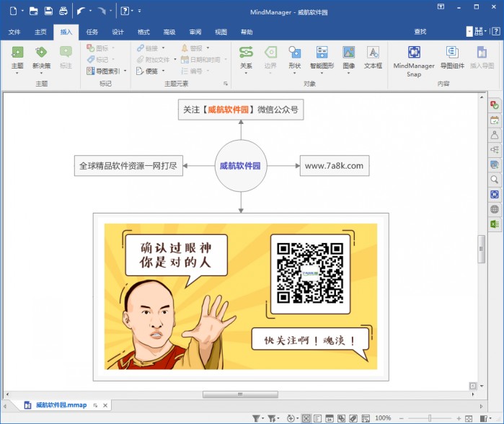This screenshot has height=424, width=504.
Task: Select the www.7a8k.com topic
Action: tap(335, 166)
